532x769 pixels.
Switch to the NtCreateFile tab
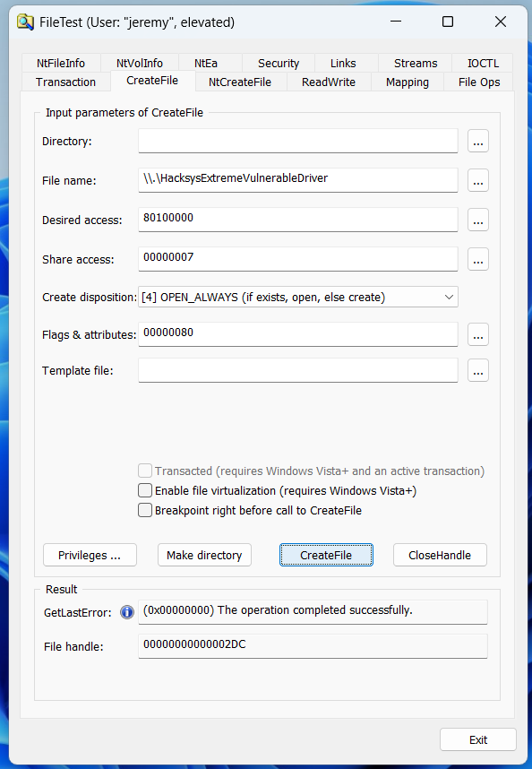[240, 82]
